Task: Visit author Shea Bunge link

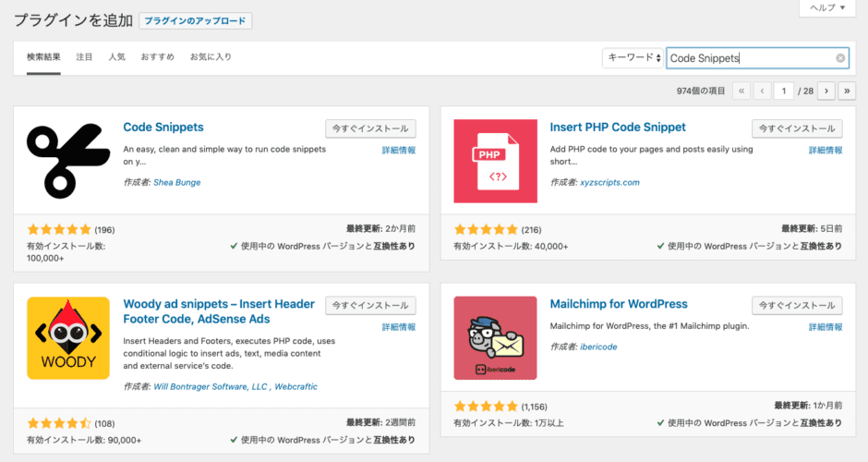Action: (177, 182)
